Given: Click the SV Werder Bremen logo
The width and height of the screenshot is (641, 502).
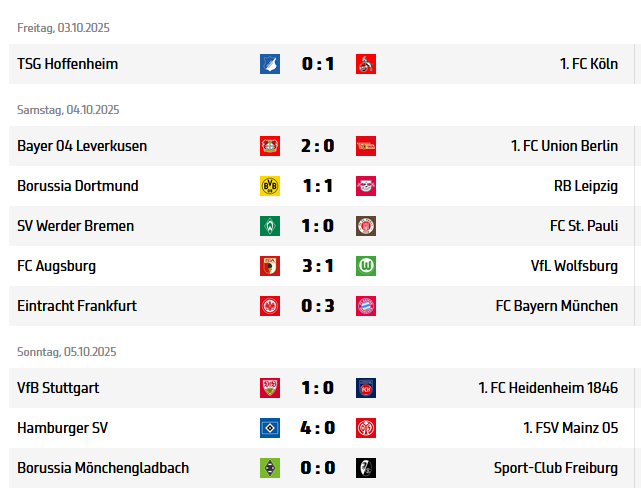Looking at the screenshot, I should (x=270, y=226).
